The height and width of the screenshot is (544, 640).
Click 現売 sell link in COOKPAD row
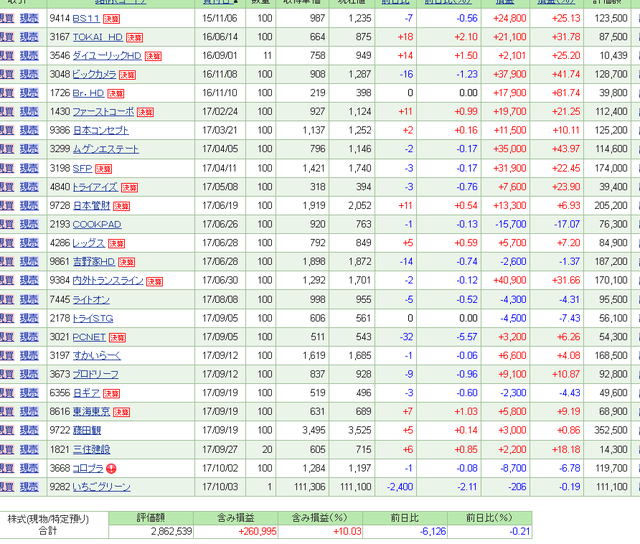click(29, 225)
